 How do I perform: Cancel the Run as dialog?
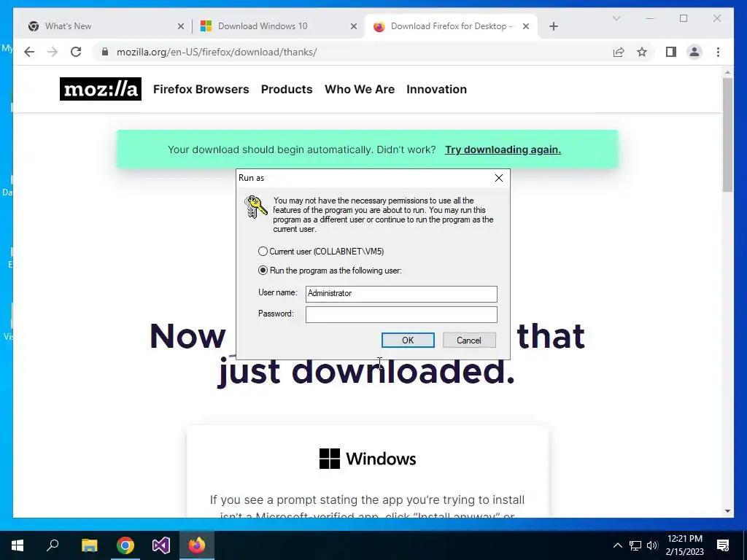point(469,340)
